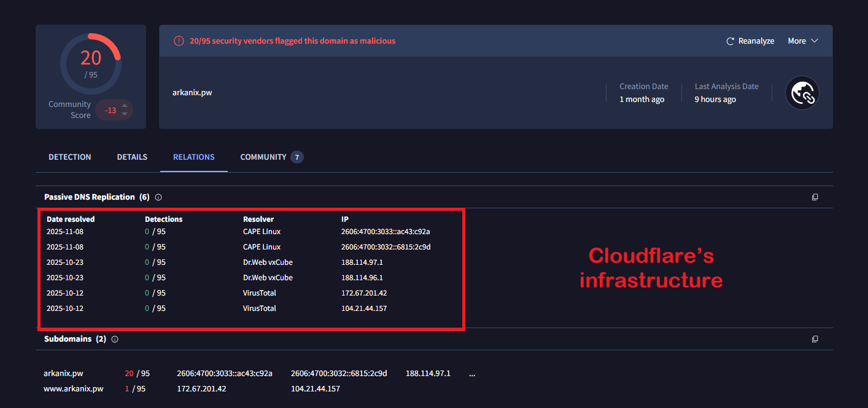Viewport: 868px width, 408px height.
Task: Select the RELATIONS tab
Action: (194, 157)
